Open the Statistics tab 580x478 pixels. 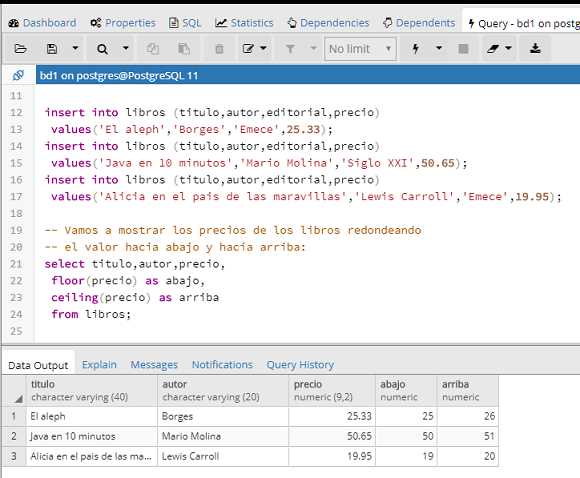[244, 23]
